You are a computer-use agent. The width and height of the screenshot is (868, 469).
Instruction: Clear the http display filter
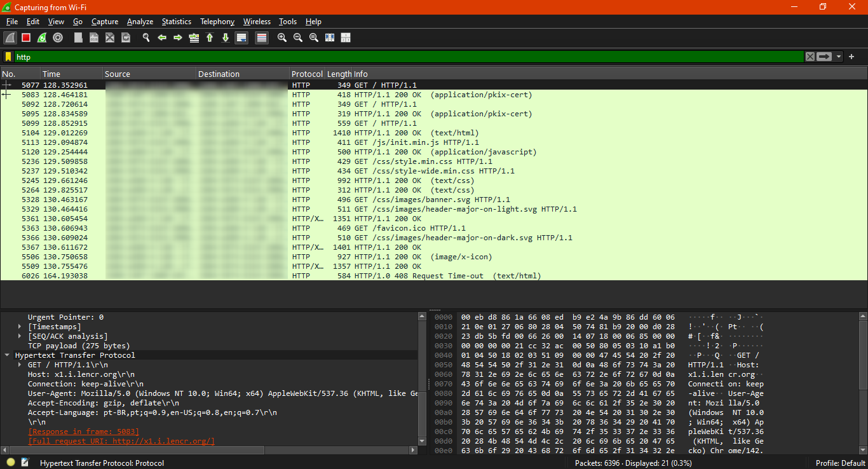click(x=810, y=57)
